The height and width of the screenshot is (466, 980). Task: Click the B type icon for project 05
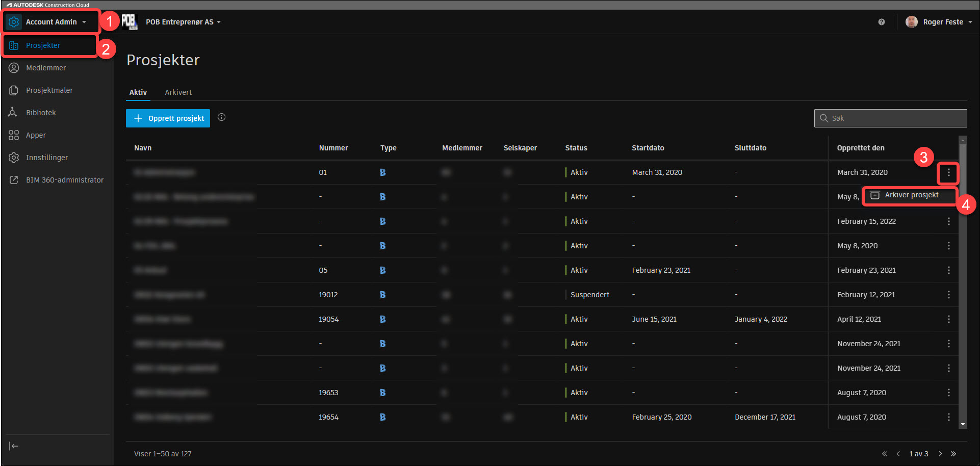coord(383,270)
